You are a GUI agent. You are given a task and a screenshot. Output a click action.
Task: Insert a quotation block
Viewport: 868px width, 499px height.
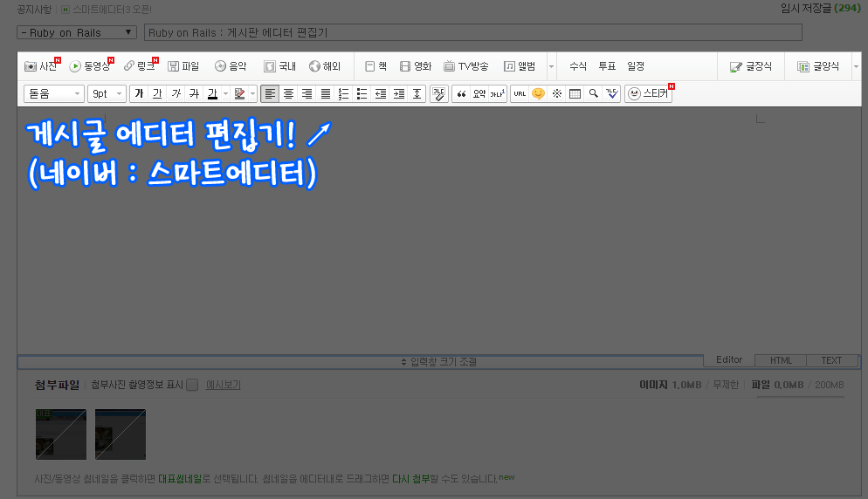461,93
